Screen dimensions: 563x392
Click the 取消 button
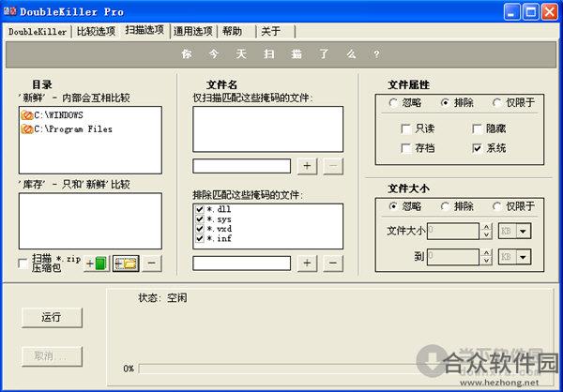pos(52,356)
